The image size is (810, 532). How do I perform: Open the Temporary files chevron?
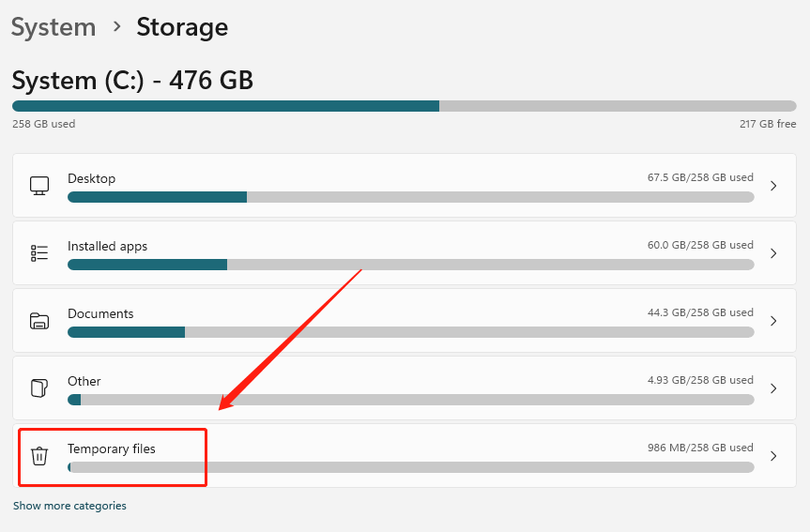coord(773,456)
